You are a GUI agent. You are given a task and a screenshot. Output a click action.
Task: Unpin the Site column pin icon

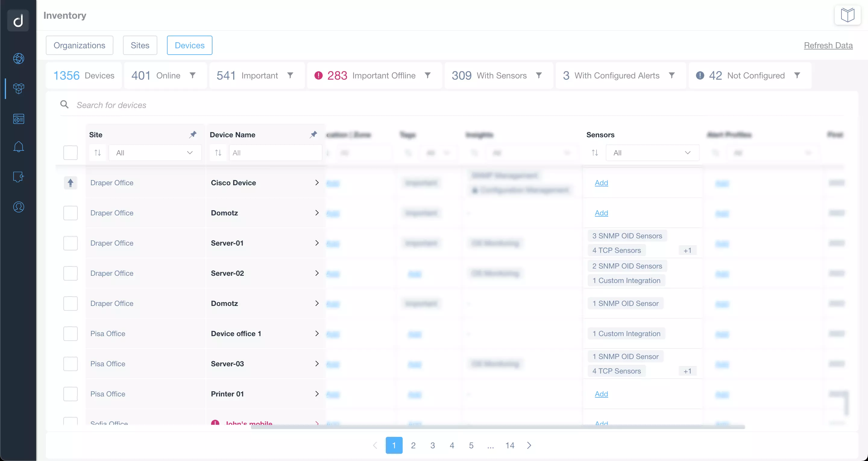click(193, 135)
